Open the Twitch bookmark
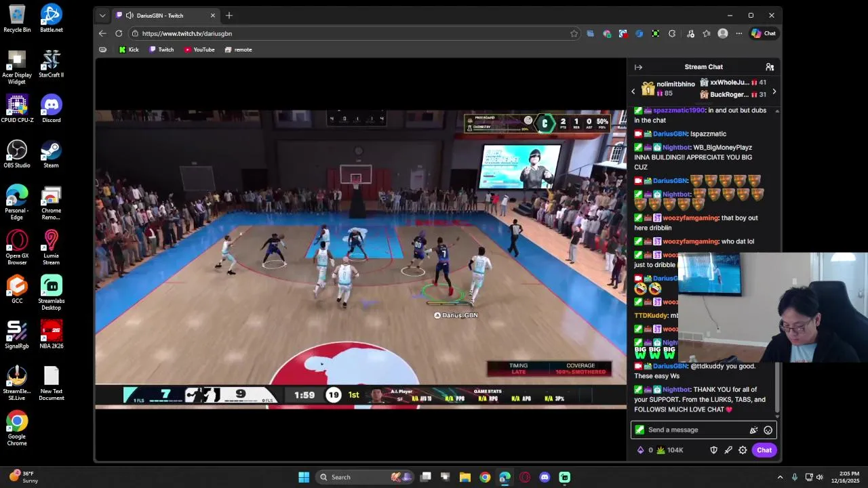The image size is (868, 488). coord(161,49)
